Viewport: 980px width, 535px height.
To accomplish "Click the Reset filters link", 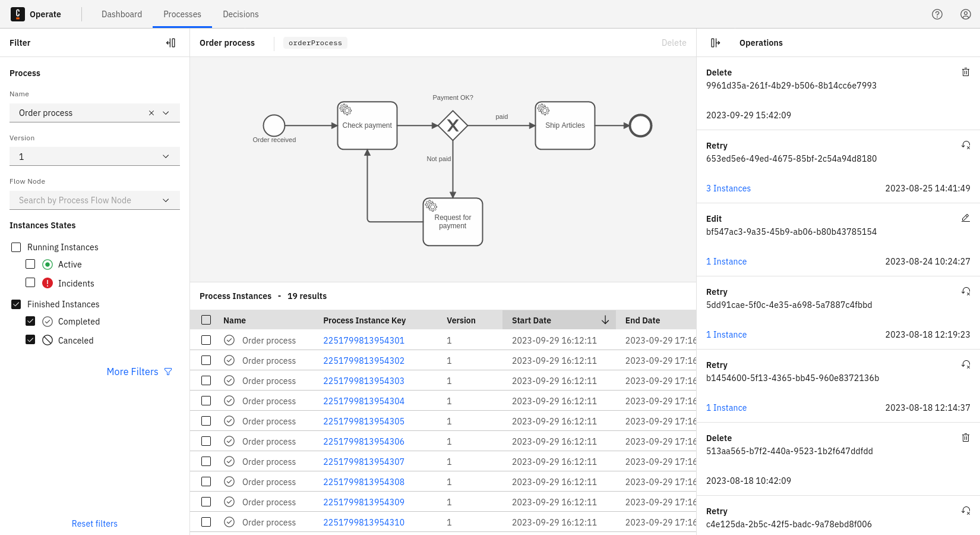I will coord(94,524).
